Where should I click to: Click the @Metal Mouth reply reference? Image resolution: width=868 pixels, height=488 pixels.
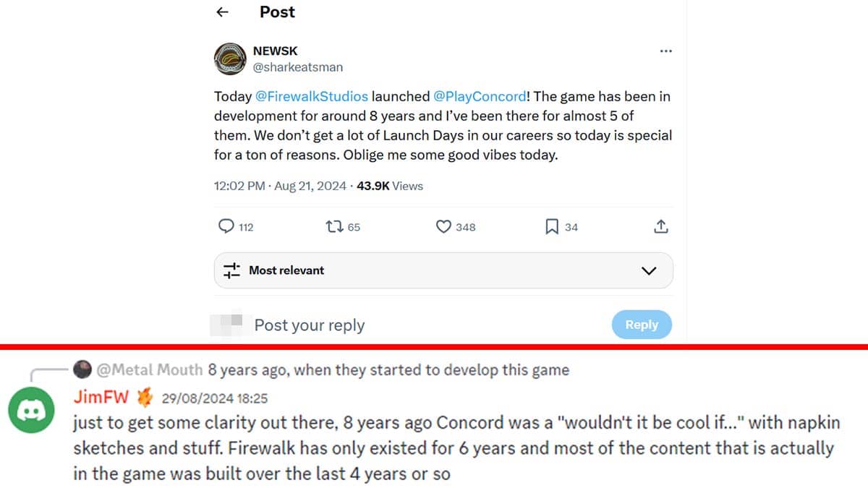coord(152,369)
